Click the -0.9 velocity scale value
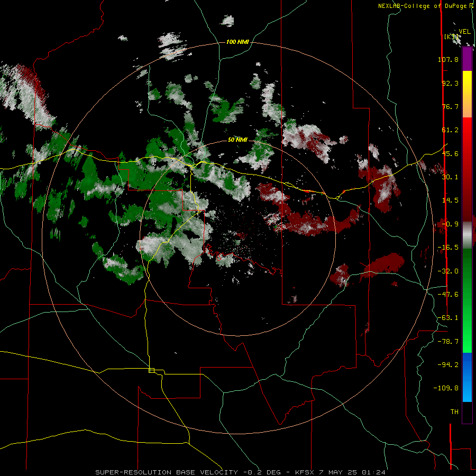476x476 pixels. point(450,224)
